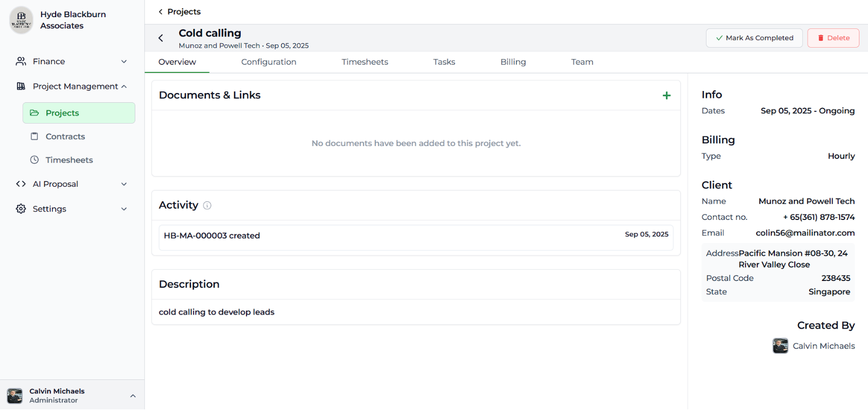Click the AI Proposal code icon
The image size is (868, 411).
click(21, 184)
